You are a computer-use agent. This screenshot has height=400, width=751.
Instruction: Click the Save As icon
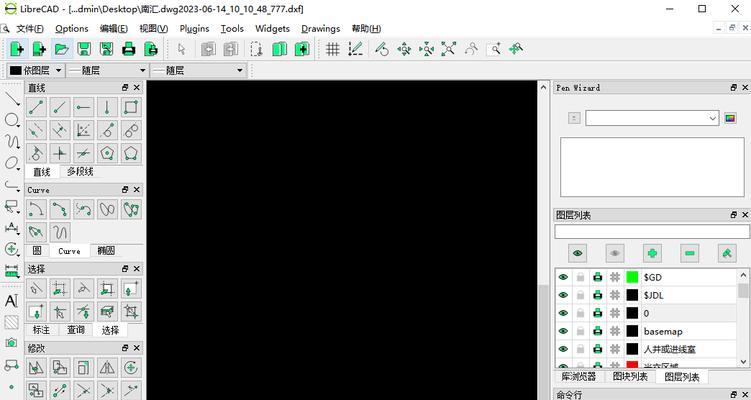pyautogui.click(x=106, y=49)
